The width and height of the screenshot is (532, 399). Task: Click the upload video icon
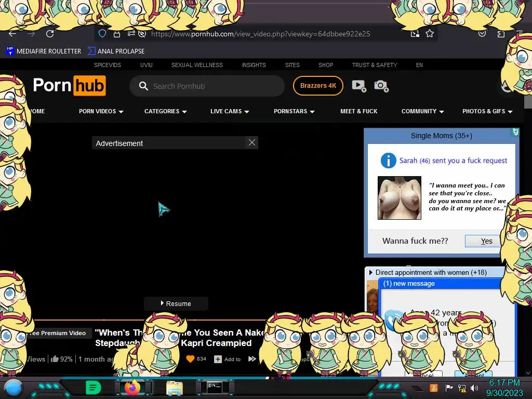tap(359, 86)
